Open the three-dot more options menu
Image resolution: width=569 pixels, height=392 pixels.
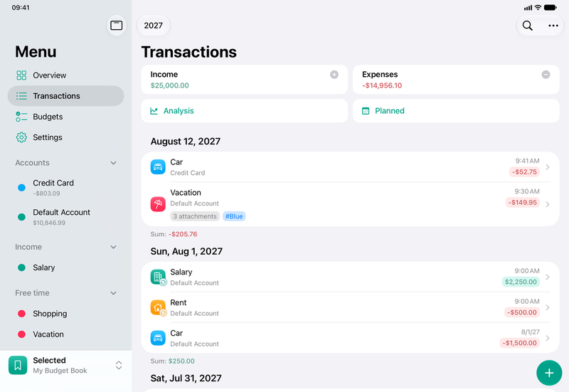click(553, 26)
